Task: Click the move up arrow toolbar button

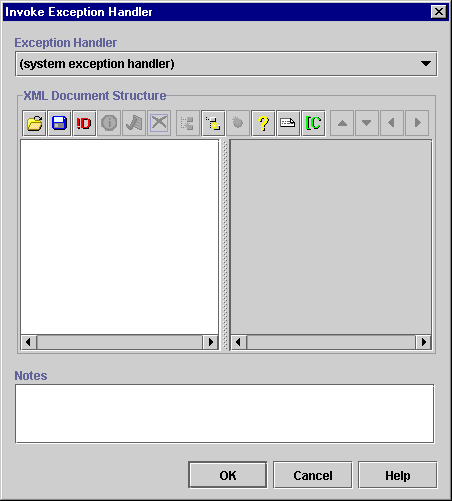Action: click(x=342, y=123)
